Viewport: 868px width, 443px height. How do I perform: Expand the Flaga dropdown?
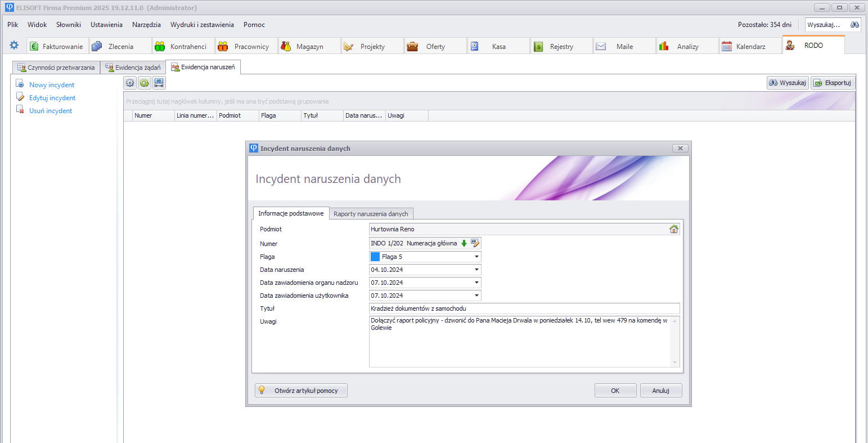476,257
